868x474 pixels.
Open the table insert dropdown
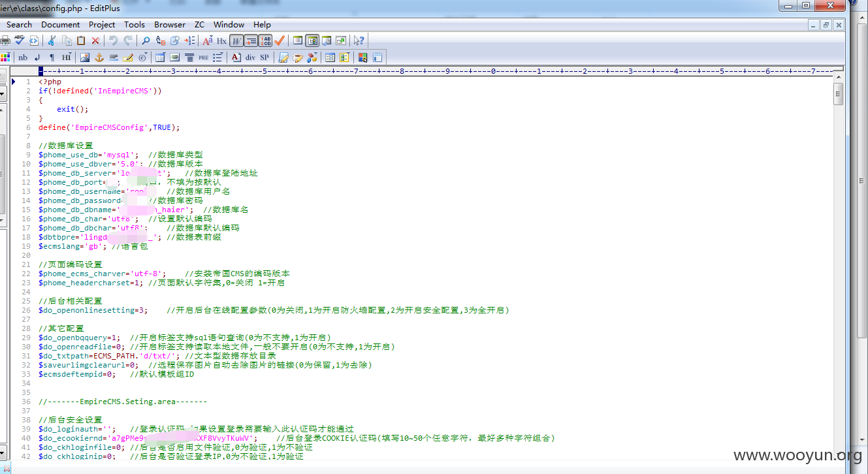160,57
